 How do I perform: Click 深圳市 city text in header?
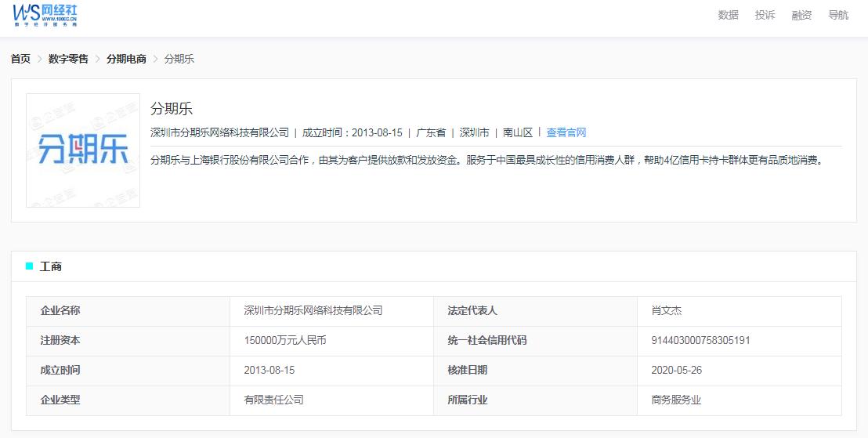point(475,133)
